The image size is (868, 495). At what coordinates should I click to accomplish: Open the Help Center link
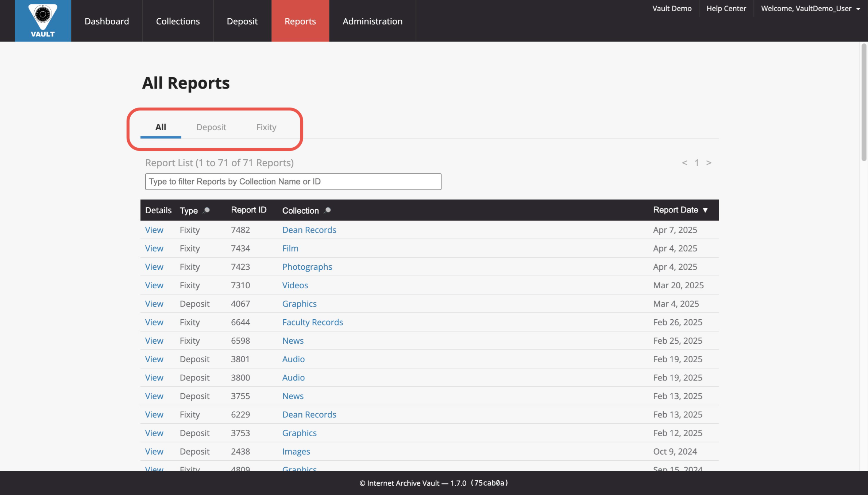(726, 8)
